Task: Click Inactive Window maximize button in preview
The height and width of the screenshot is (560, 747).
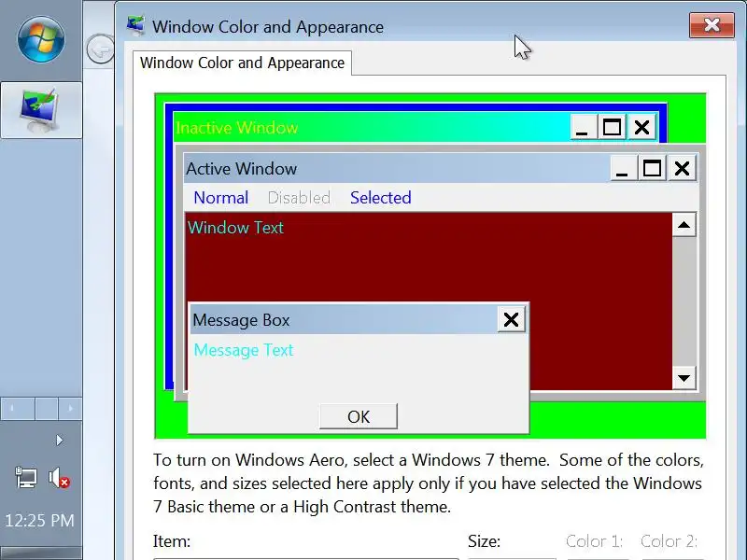Action: pos(612,127)
